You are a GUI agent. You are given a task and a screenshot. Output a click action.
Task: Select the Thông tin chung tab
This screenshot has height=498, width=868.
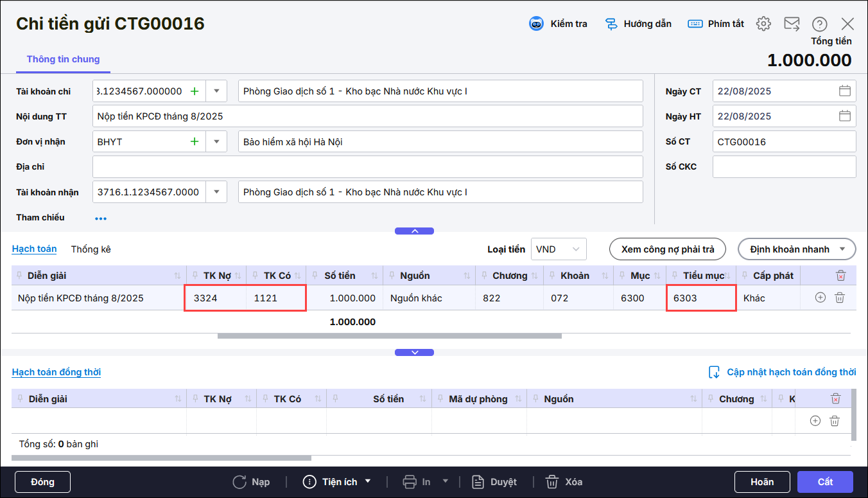[x=63, y=59]
